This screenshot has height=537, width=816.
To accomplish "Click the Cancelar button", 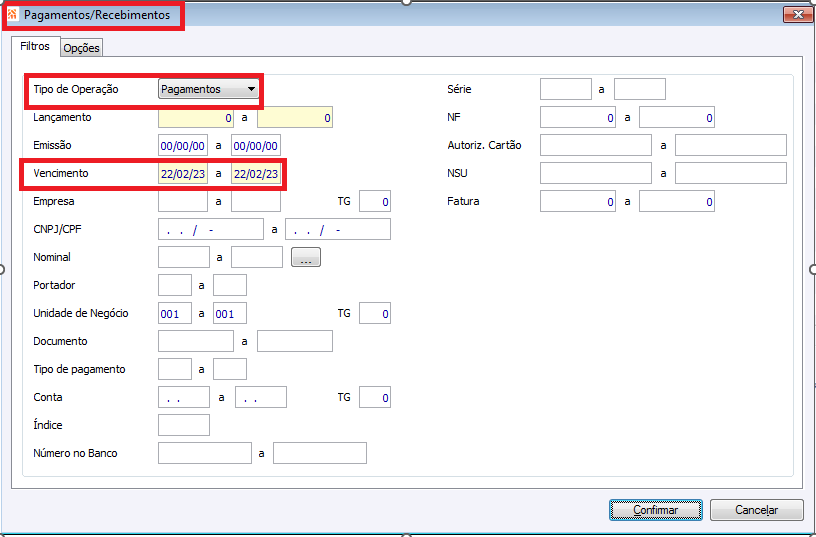I will 757,510.
